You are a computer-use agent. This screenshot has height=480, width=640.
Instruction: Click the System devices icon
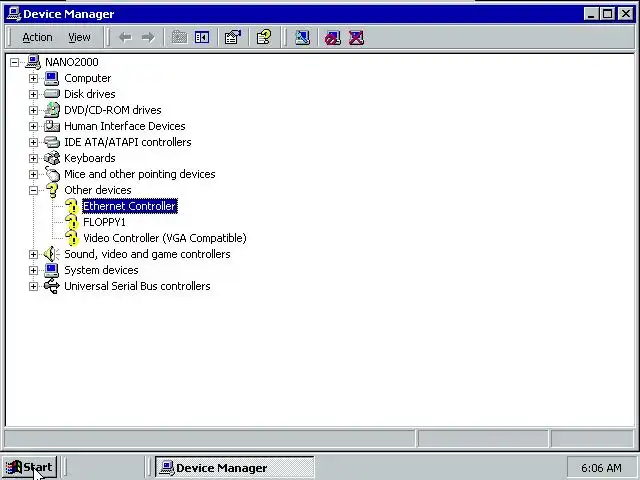tap(51, 270)
